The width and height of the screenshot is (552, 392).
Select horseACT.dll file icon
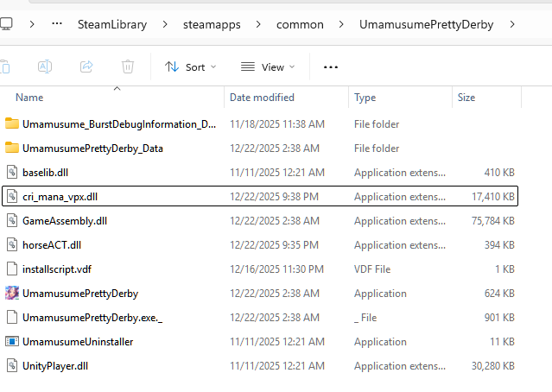pyautogui.click(x=12, y=244)
